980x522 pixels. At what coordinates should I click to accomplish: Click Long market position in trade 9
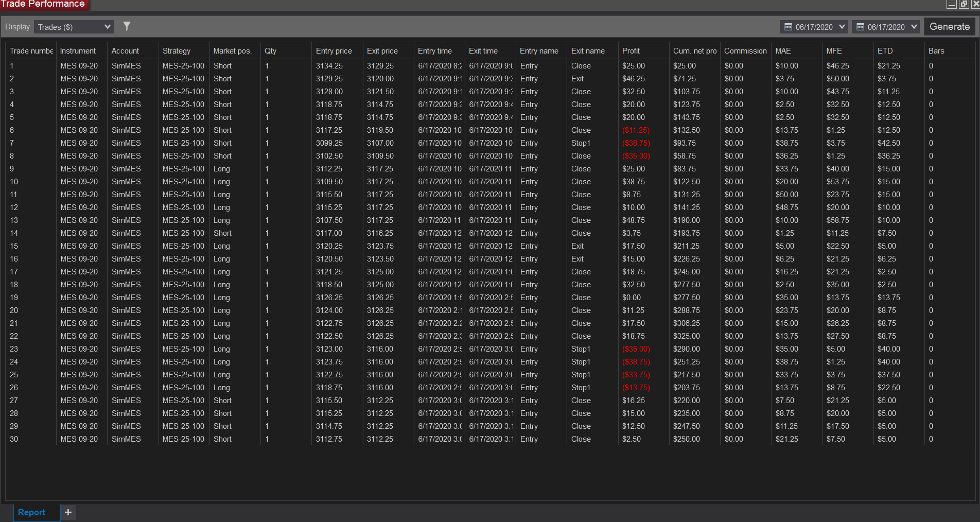click(x=222, y=169)
